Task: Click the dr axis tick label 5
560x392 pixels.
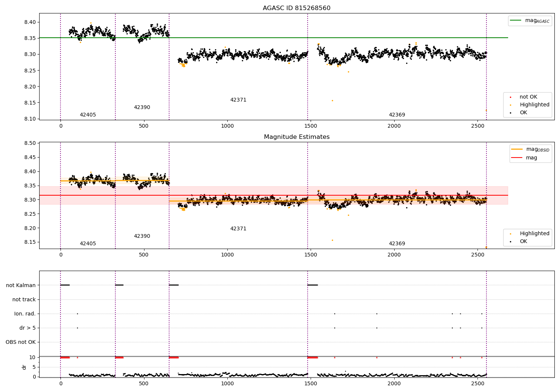Action: pyautogui.click(x=34, y=367)
